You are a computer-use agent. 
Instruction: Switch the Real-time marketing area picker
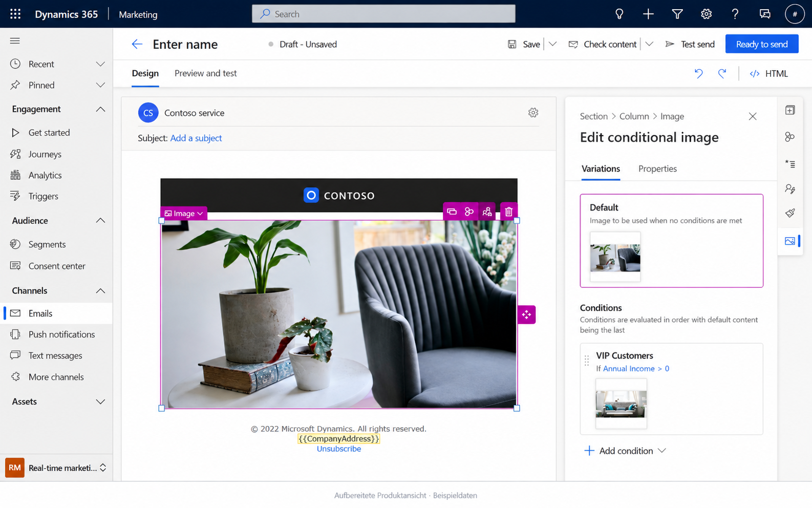[x=57, y=468]
